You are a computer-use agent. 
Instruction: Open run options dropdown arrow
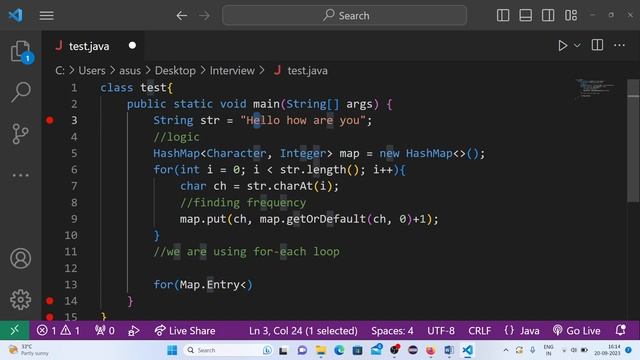tap(577, 45)
